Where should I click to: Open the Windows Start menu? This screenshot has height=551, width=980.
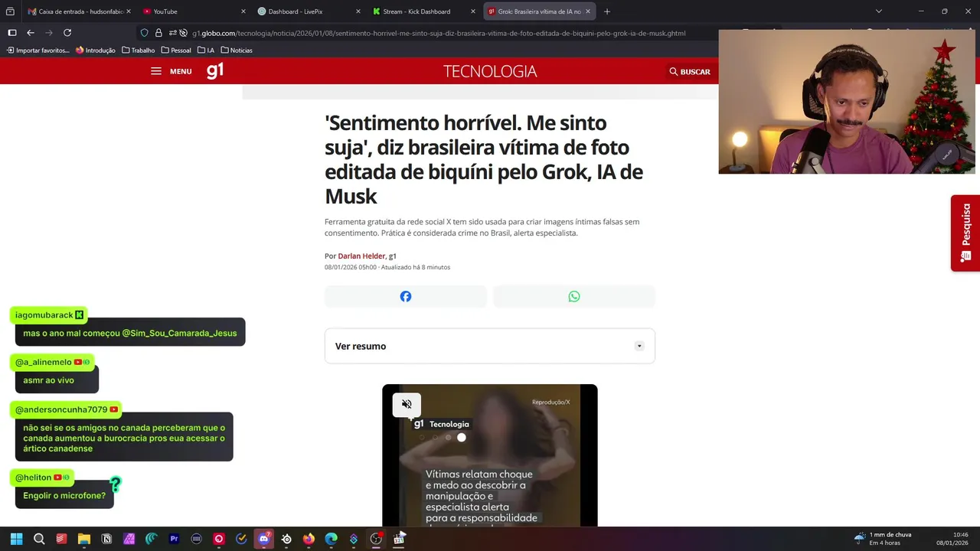[x=17, y=539]
